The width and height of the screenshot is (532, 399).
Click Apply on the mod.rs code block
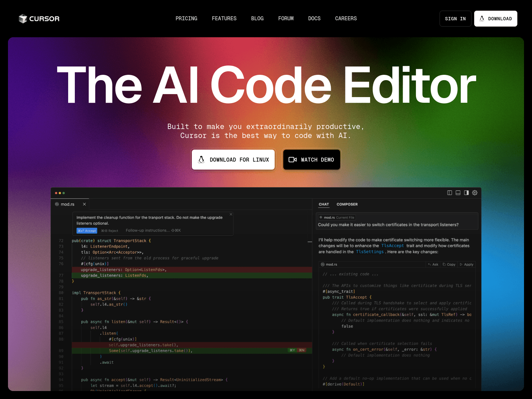coord(466,264)
